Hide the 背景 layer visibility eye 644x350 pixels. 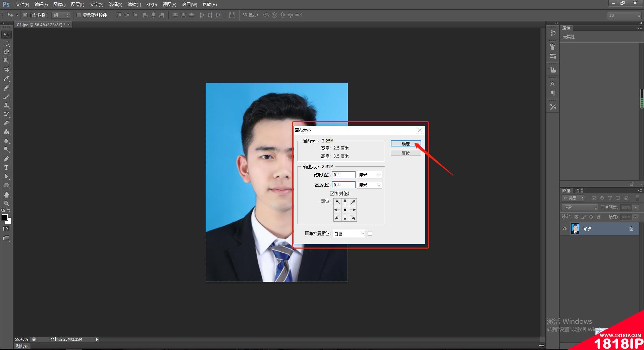click(x=565, y=229)
